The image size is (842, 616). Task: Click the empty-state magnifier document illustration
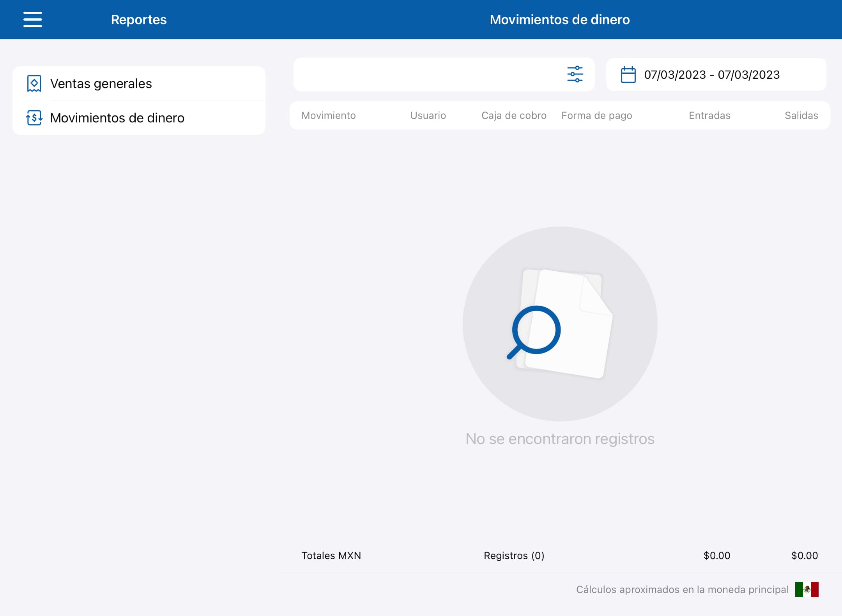click(x=560, y=324)
